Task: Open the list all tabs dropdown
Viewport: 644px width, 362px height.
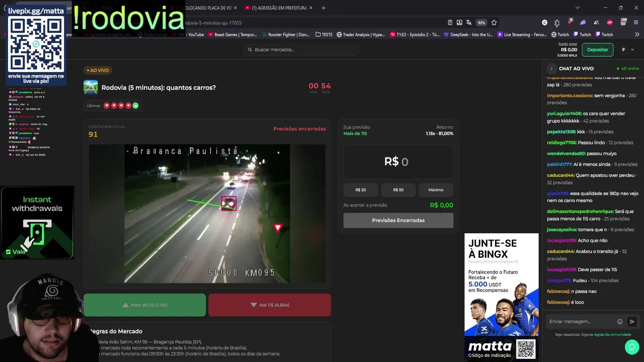Action: point(577,8)
